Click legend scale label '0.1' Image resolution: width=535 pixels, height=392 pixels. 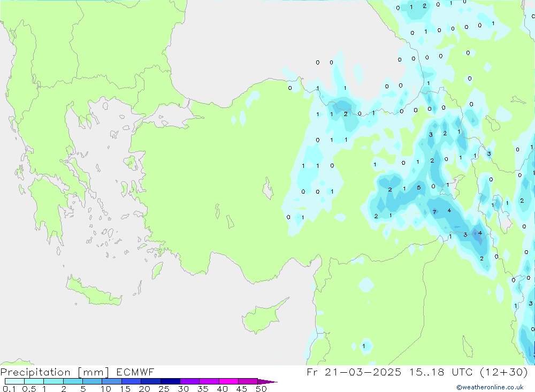tap(9, 389)
